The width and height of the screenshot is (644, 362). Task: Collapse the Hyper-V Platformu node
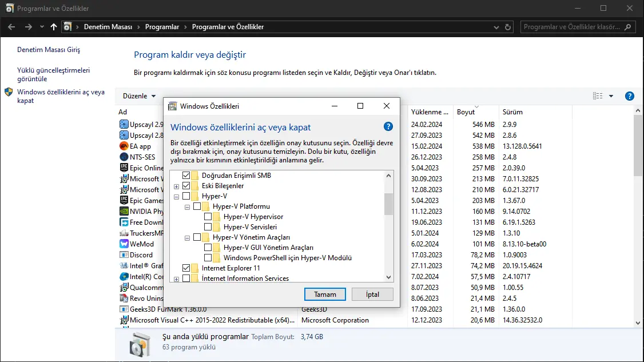click(x=187, y=207)
